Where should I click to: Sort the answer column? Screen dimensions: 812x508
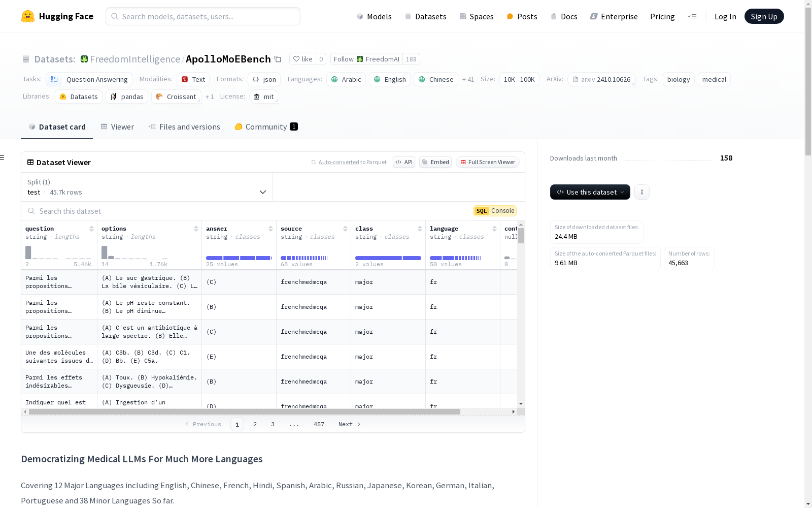click(270, 229)
